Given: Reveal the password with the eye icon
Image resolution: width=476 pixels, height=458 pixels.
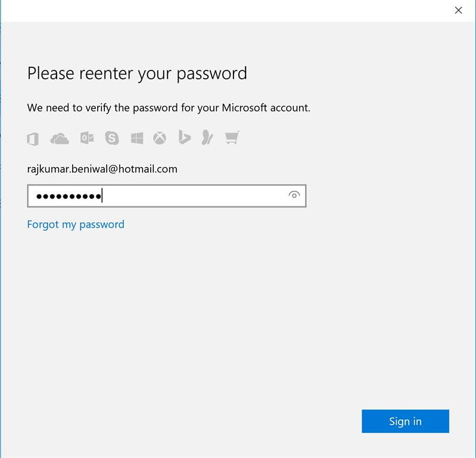Looking at the screenshot, I should (x=294, y=195).
